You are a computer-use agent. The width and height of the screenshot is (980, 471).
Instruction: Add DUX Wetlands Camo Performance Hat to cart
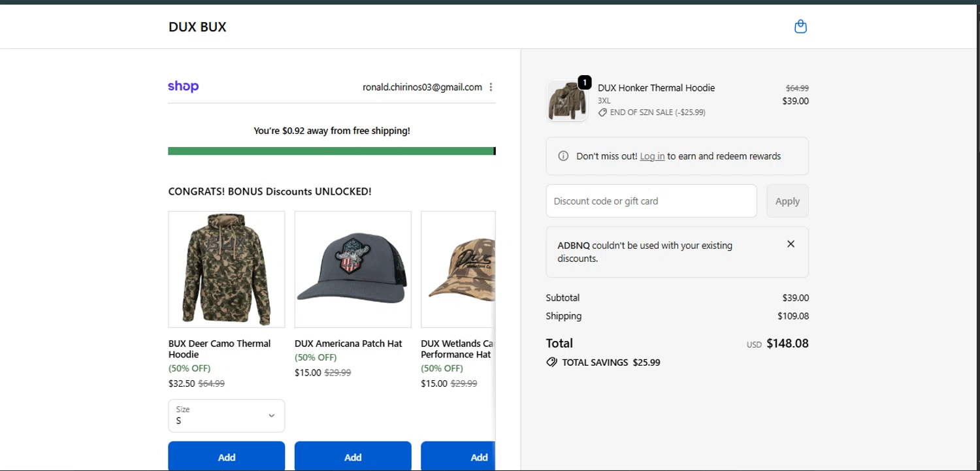[x=458, y=456]
